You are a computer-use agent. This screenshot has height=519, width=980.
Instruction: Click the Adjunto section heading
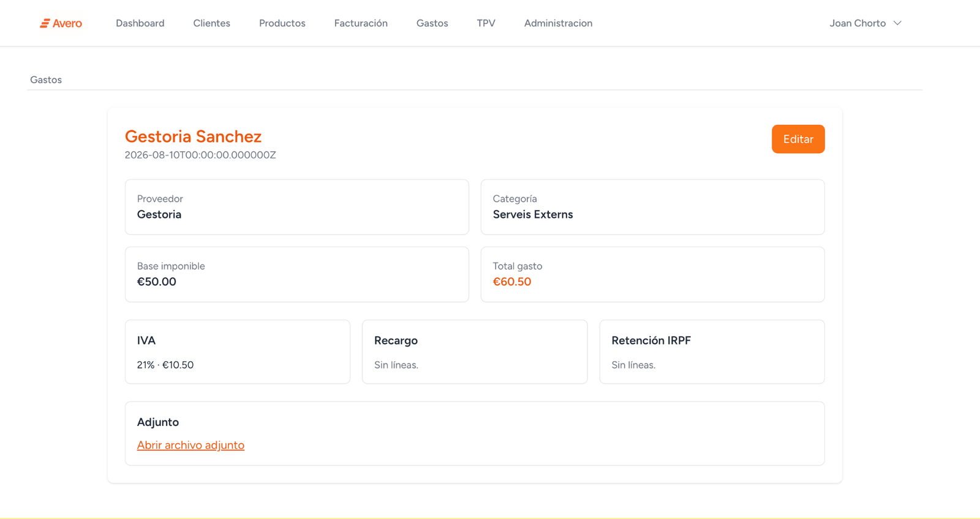tap(158, 422)
